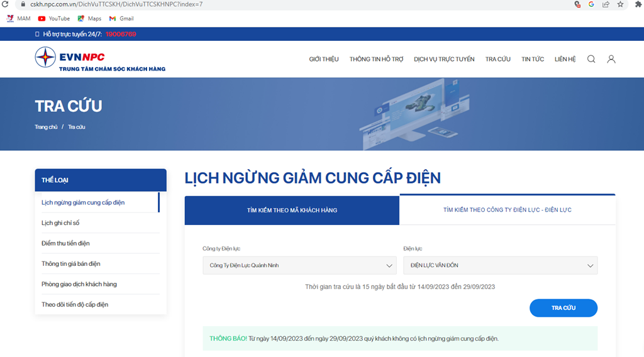Image resolution: width=644 pixels, height=357 pixels.
Task: Open the user account icon
Action: [x=611, y=59]
